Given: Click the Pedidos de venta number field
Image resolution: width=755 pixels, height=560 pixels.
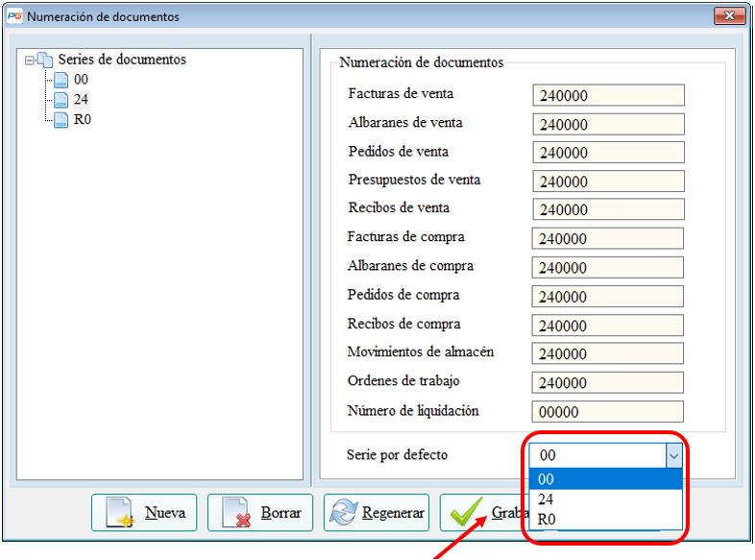Looking at the screenshot, I should [x=608, y=153].
